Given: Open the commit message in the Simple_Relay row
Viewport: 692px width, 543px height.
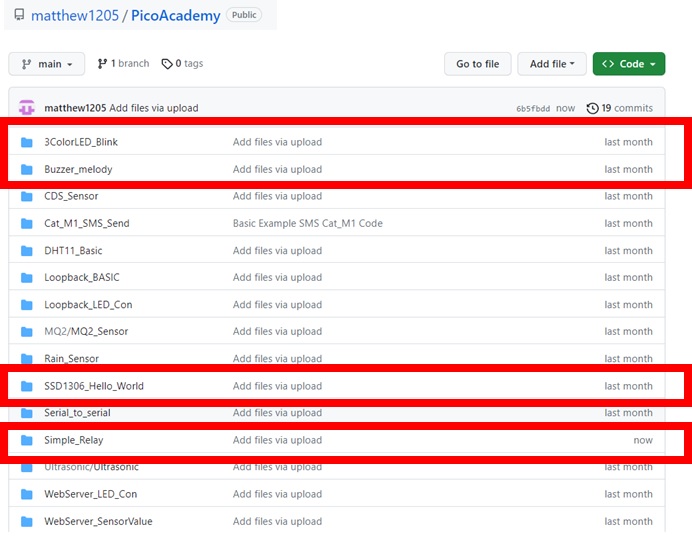Looking at the screenshot, I should [277, 441].
